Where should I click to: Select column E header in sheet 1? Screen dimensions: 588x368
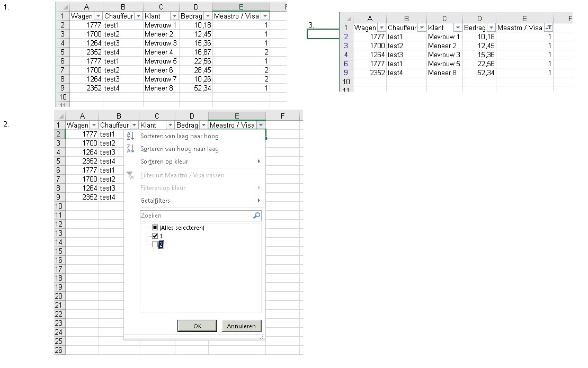[x=240, y=7]
